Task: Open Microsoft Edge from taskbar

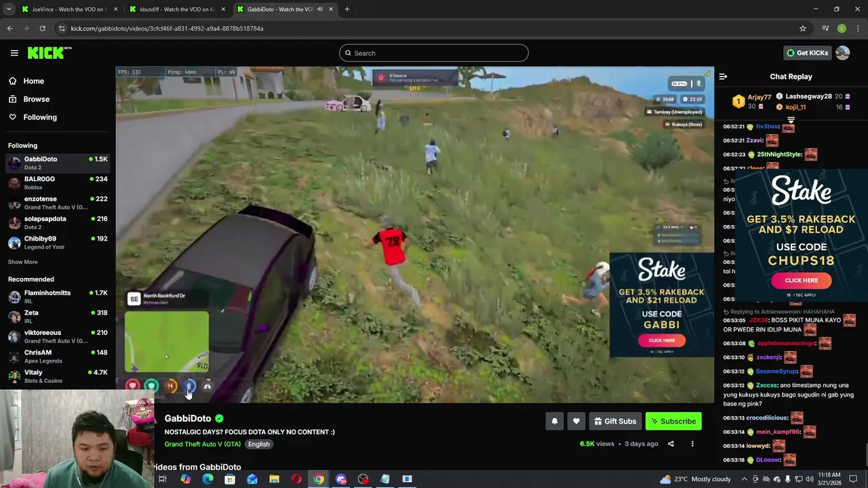Action: tap(208, 479)
